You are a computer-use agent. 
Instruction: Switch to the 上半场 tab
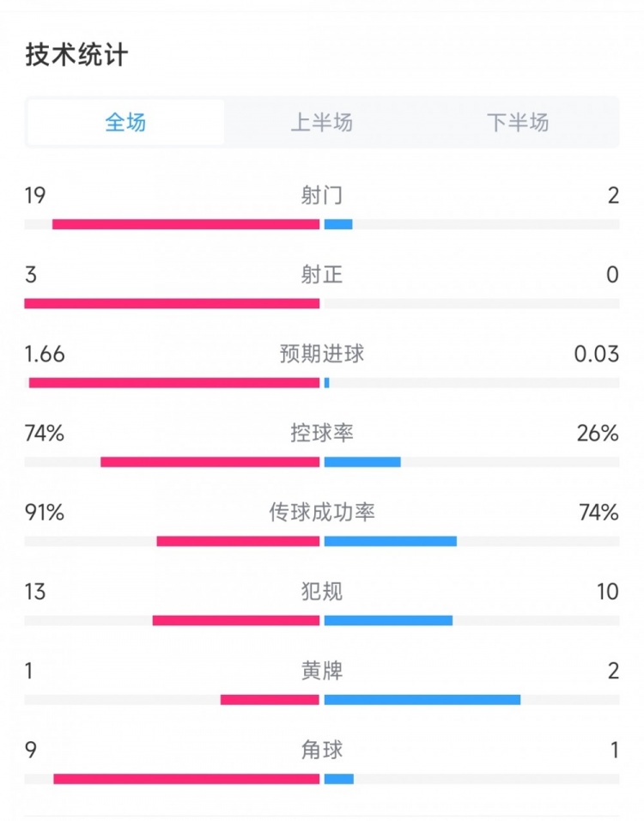click(x=322, y=123)
